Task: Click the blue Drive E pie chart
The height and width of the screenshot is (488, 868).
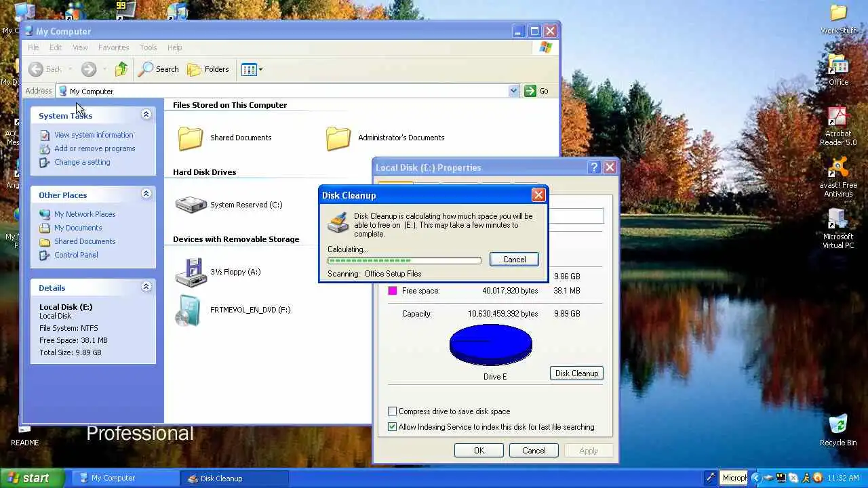Action: [x=491, y=345]
